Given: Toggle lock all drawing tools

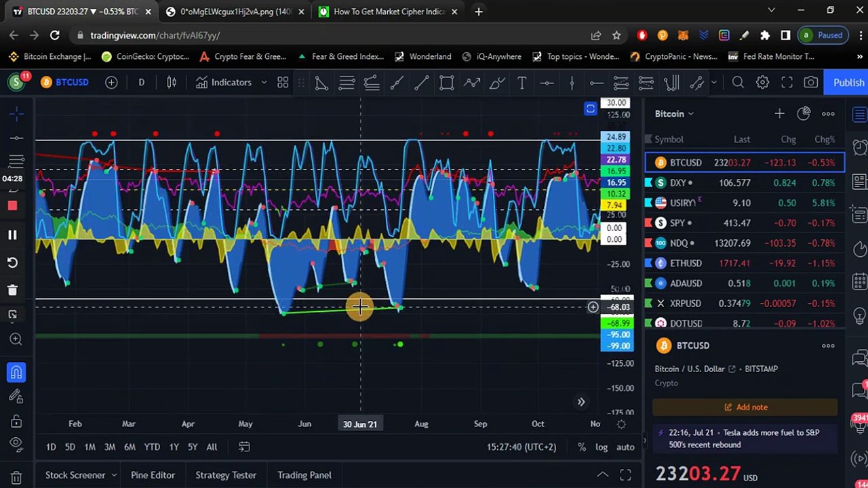Looking at the screenshot, I should coord(16,422).
